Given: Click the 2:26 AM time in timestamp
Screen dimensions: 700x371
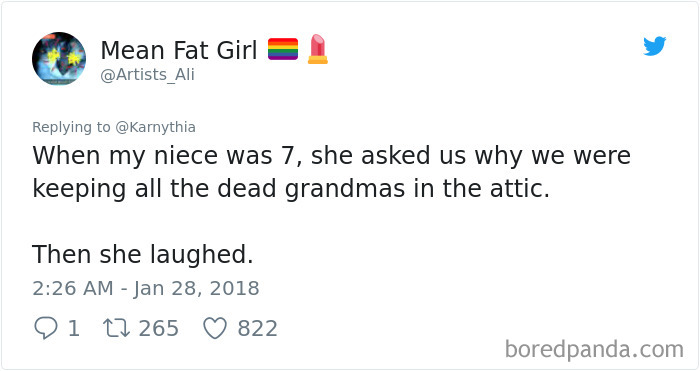Looking at the screenshot, I should (73, 288).
